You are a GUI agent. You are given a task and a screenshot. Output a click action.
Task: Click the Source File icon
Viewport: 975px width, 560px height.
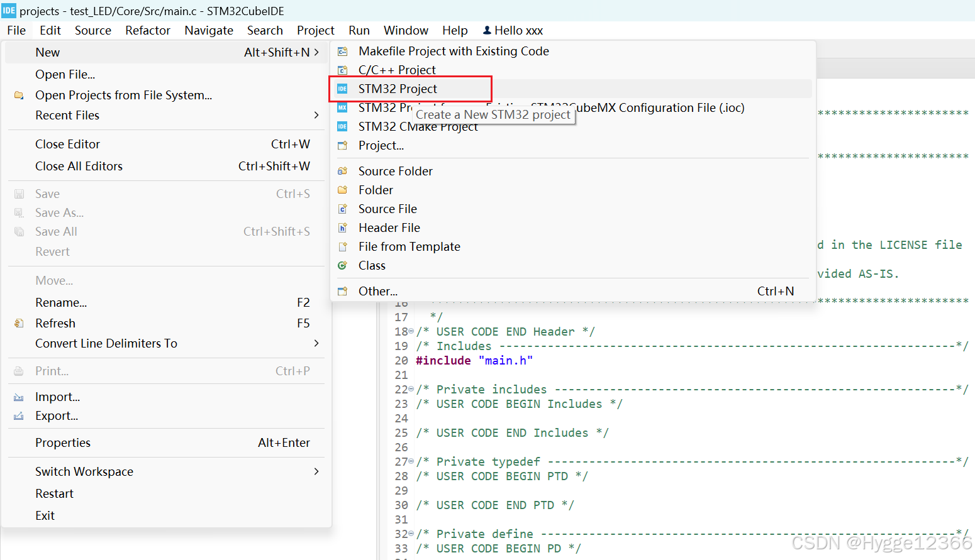[x=342, y=209]
